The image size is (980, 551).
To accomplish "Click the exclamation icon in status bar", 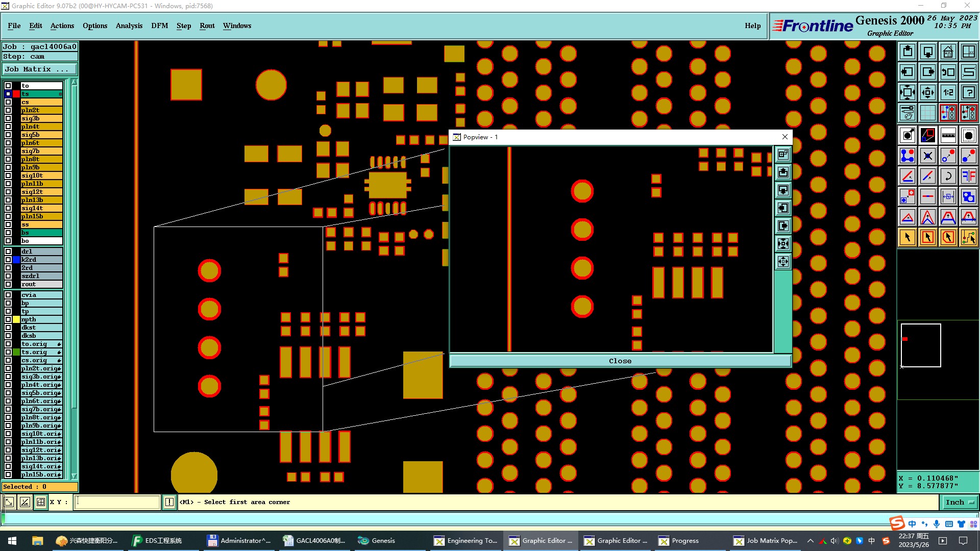I will [169, 503].
